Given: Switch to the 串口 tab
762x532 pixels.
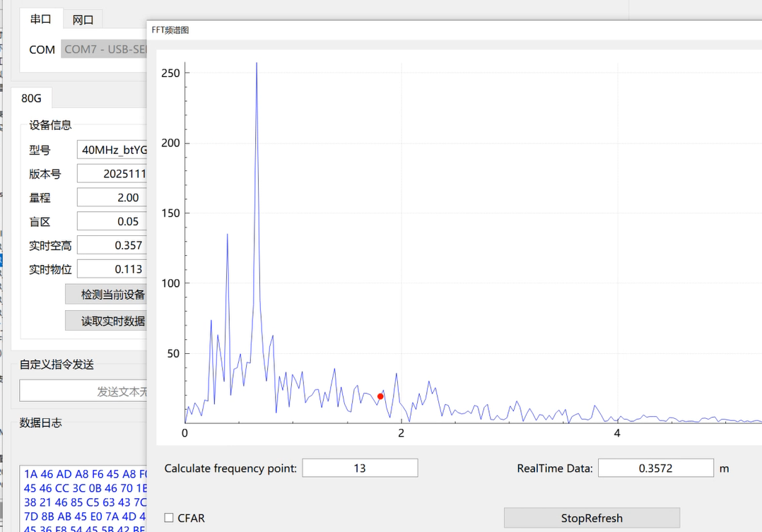Looking at the screenshot, I should 41,19.
